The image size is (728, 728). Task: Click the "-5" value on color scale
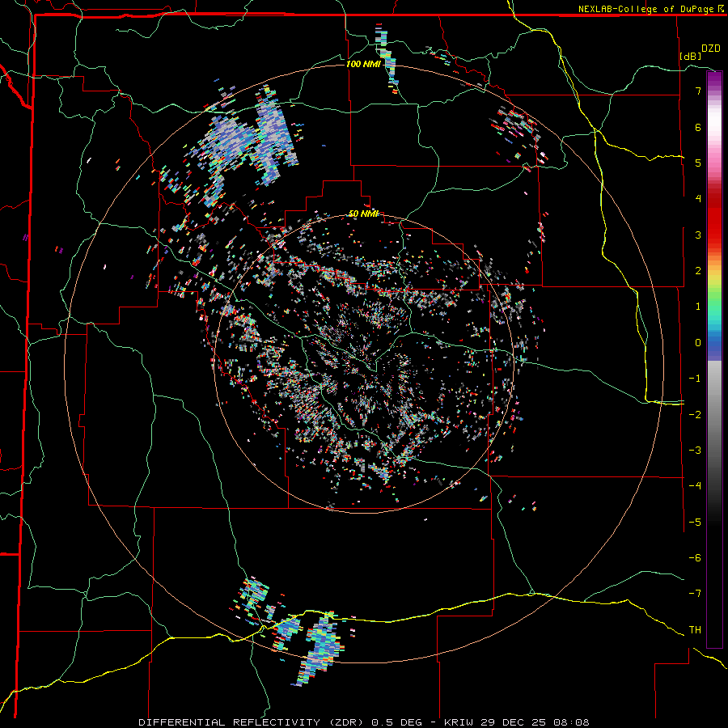(695, 523)
